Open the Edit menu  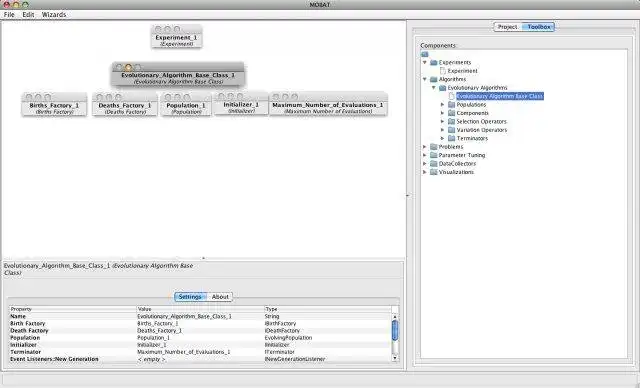tap(28, 14)
